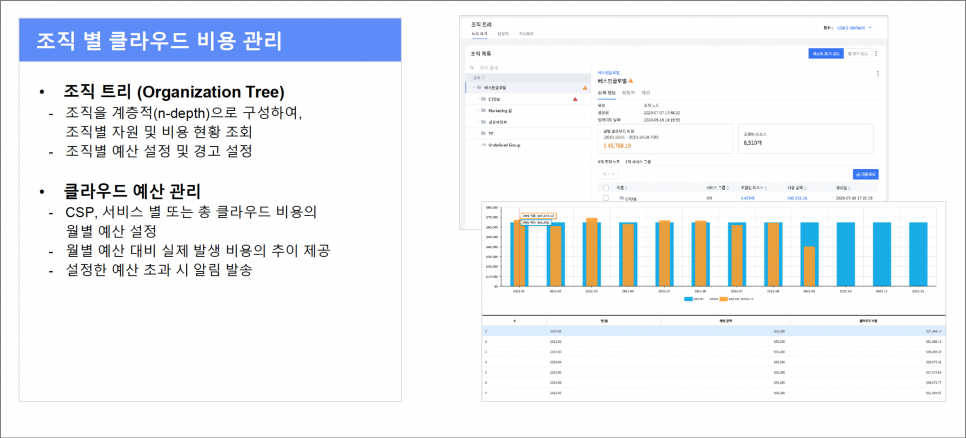Click the arrow icon before Undefined Group

(x=484, y=145)
